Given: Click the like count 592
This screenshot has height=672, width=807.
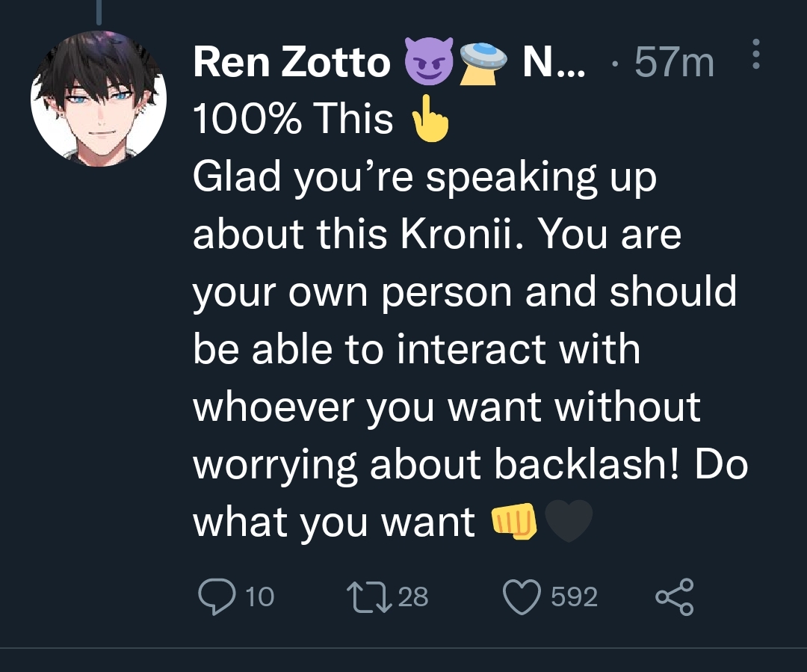Looking at the screenshot, I should 574,597.
